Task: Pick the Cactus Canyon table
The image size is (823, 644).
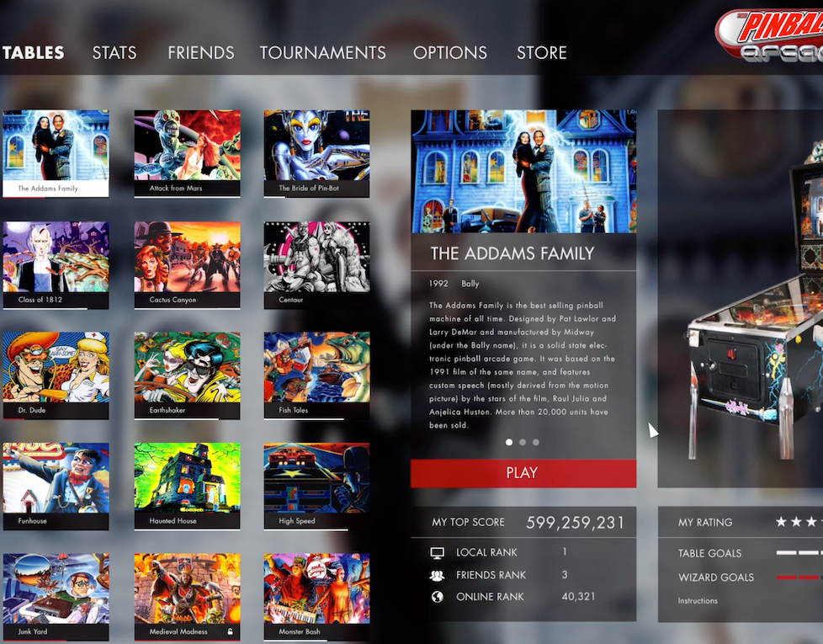Action: coord(188,265)
